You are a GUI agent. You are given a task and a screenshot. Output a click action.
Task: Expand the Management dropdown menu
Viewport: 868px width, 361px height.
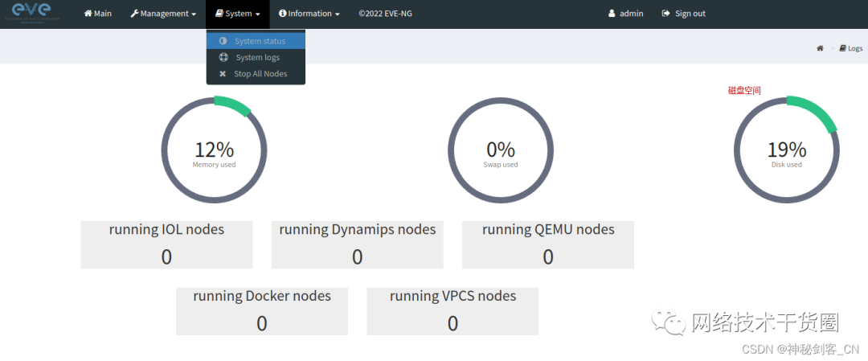click(163, 14)
